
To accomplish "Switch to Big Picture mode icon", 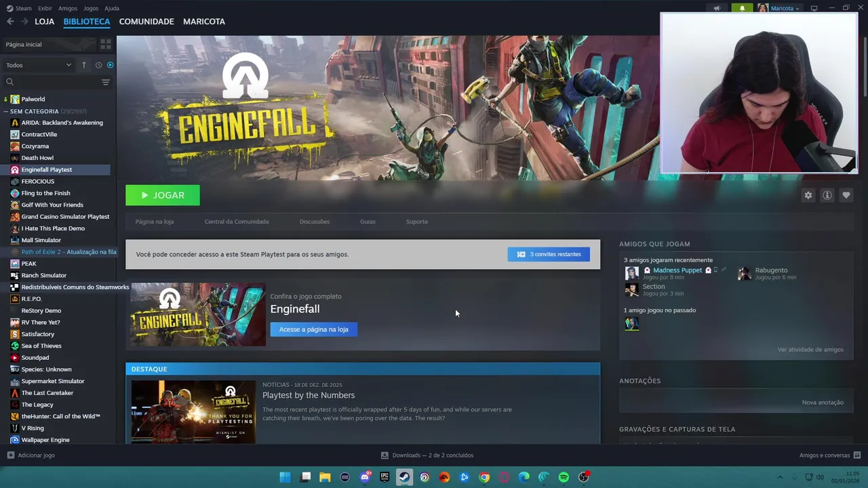I will pos(814,8).
